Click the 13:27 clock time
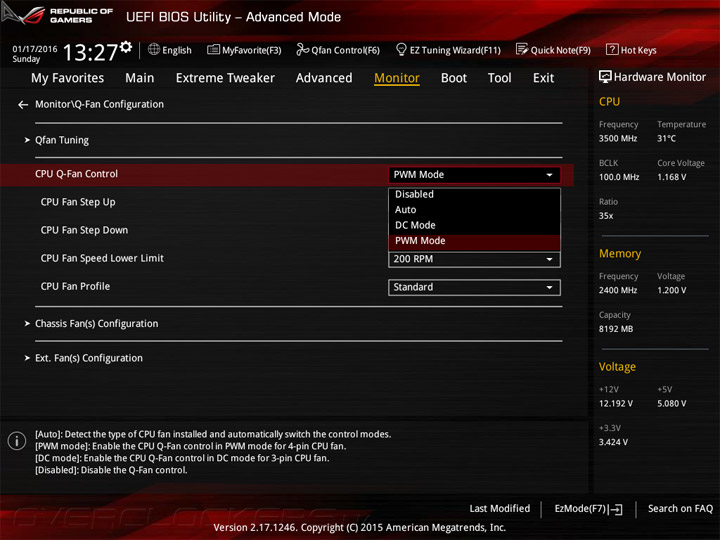 (x=90, y=53)
